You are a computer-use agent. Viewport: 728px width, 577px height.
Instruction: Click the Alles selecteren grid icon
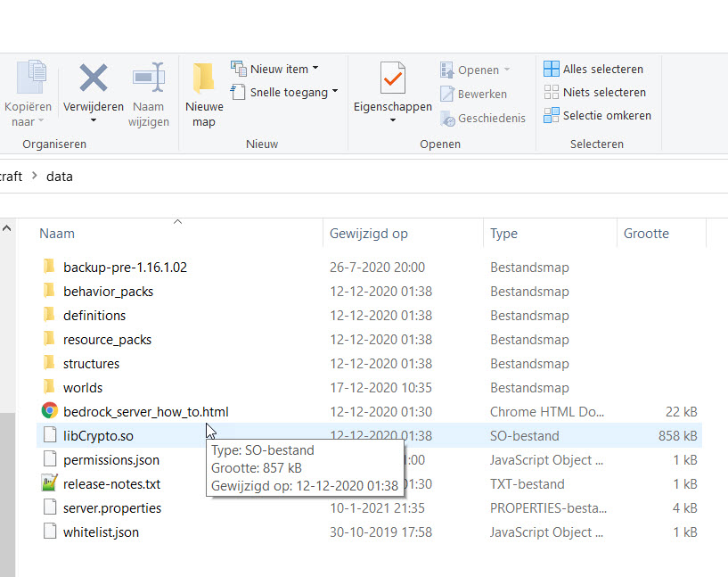click(x=551, y=69)
